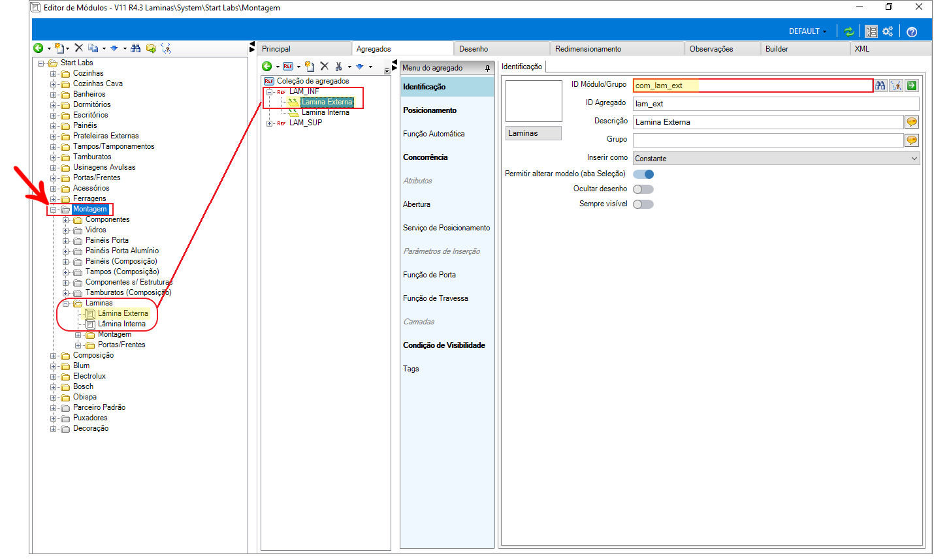The width and height of the screenshot is (934, 560).
Task: Click the delete X icon in the module tree toolbar
Action: (78, 48)
